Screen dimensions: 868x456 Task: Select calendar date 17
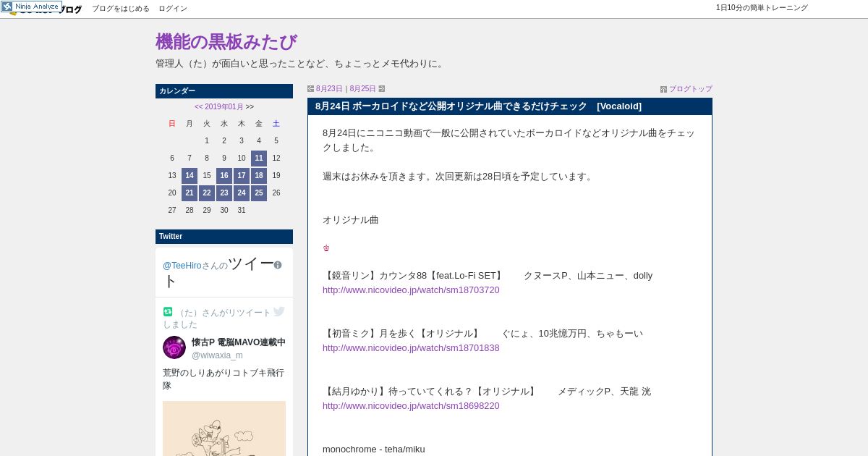coord(242,176)
